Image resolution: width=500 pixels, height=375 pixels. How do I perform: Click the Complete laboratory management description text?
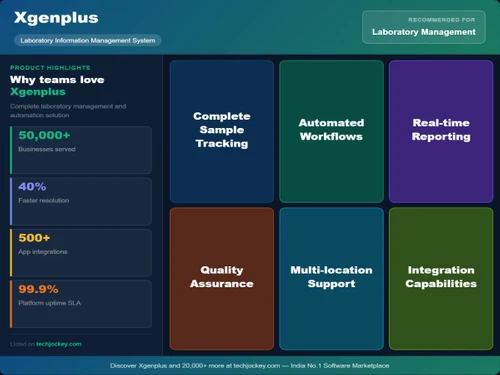pyautogui.click(x=68, y=111)
